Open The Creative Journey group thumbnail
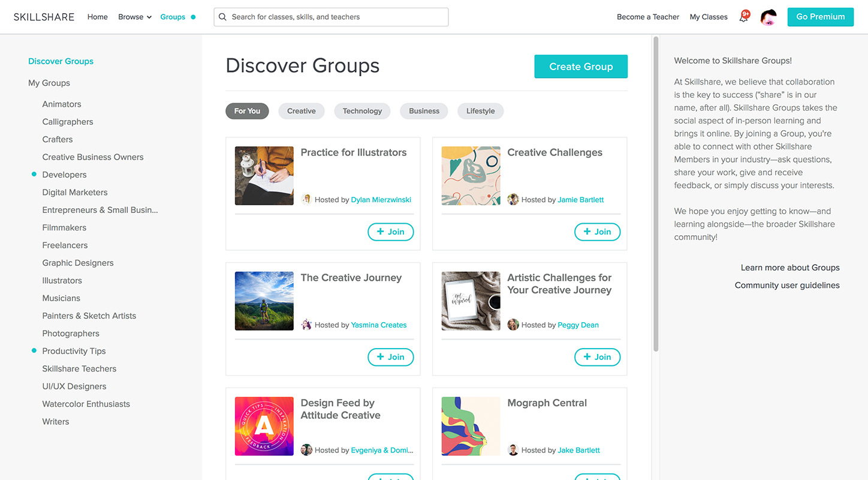Viewport: 868px width, 480px height. [264, 301]
